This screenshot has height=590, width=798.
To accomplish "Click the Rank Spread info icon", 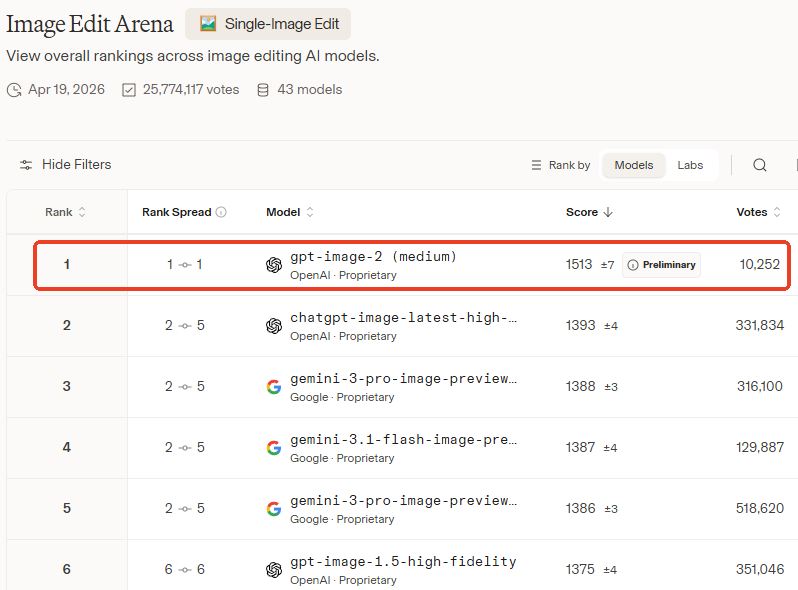I will point(221,212).
